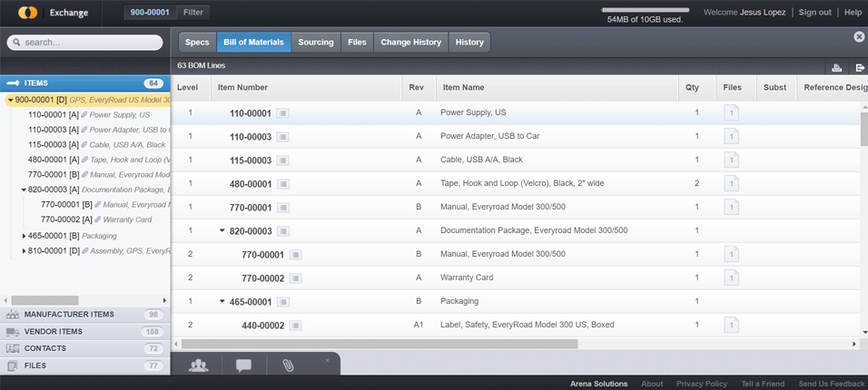The image size is (868, 390).
Task: Open the detail icon beside 465-00001
Action: pyautogui.click(x=283, y=301)
